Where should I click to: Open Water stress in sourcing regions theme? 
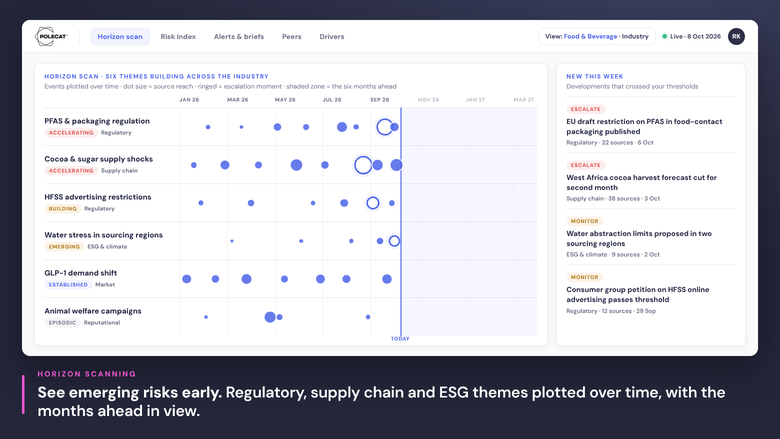103,235
